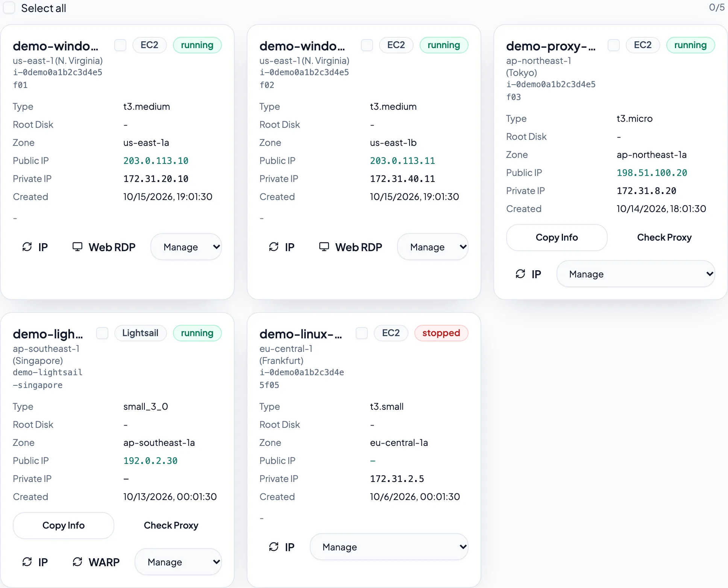Image resolution: width=728 pixels, height=588 pixels.
Task: Check the demo-proxy Tokyo instance checkbox
Action: (614, 45)
